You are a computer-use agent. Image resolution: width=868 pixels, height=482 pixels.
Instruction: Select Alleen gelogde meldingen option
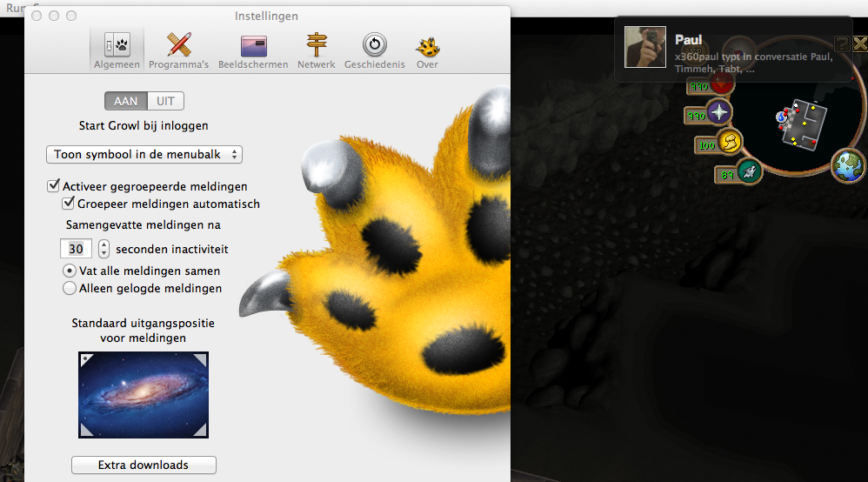(x=70, y=288)
